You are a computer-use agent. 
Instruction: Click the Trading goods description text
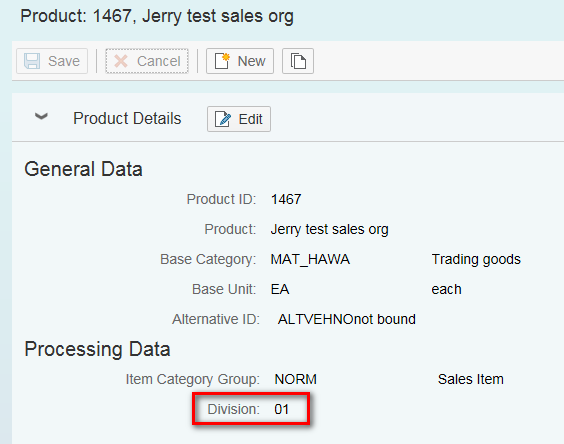point(476,259)
